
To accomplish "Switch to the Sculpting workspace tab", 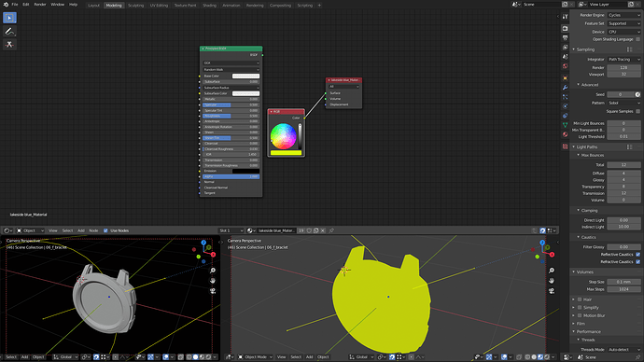I will [135, 6].
